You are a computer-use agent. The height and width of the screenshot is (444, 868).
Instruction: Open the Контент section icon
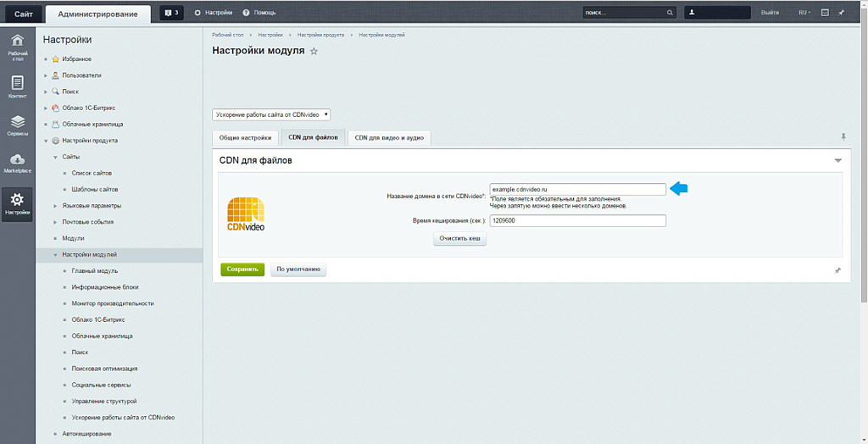click(x=17, y=86)
